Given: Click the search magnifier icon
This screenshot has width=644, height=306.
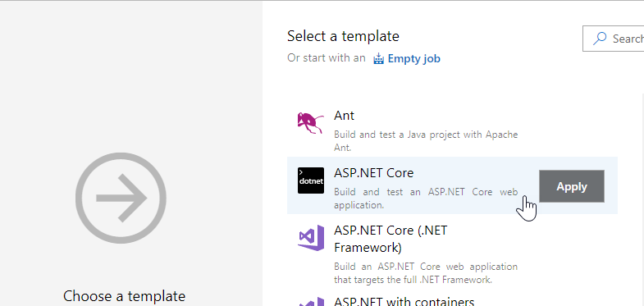Looking at the screenshot, I should [600, 39].
